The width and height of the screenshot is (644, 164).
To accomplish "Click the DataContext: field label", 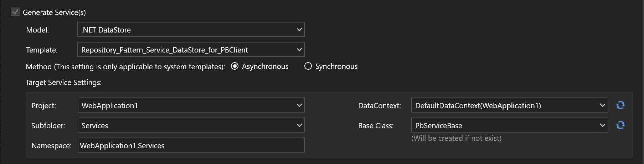I will click(379, 106).
